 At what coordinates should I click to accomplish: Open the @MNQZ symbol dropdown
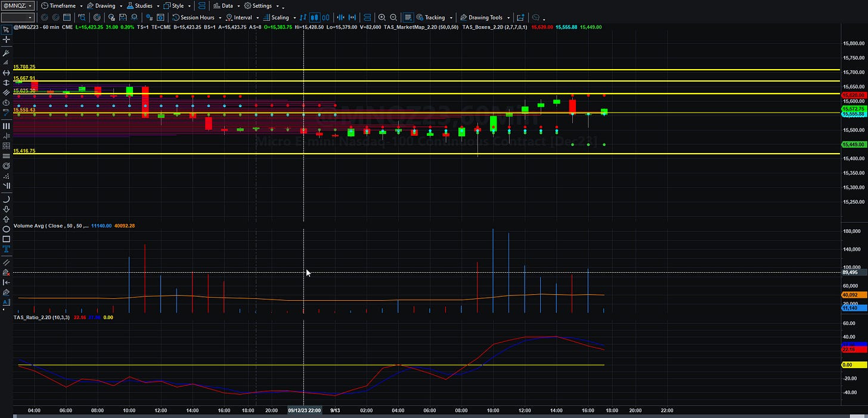17,5
